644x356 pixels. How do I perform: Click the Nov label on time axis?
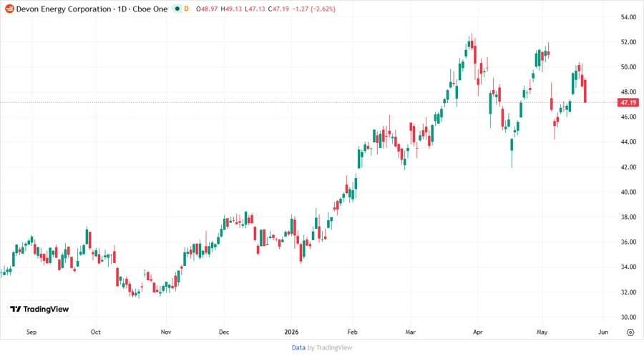(x=166, y=332)
